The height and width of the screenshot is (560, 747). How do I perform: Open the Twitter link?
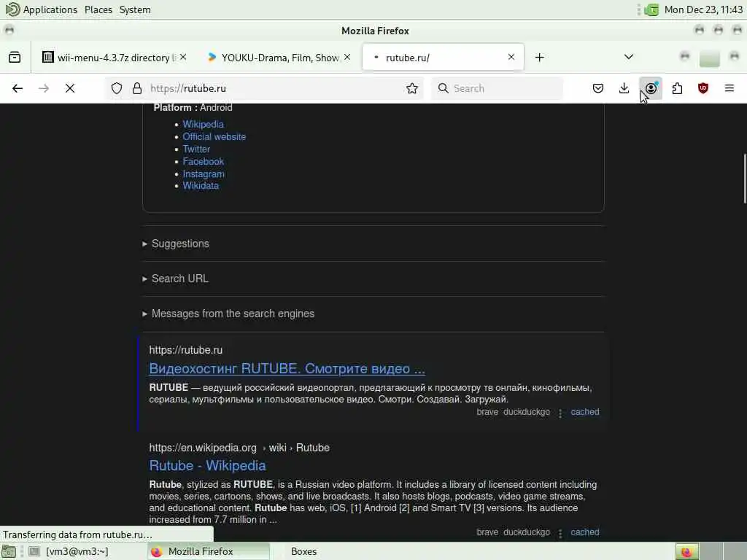coord(196,149)
